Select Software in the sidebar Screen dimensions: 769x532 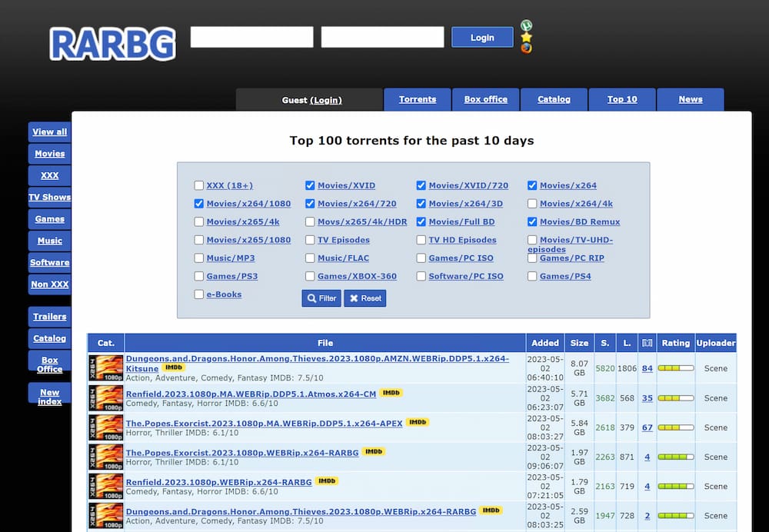pos(49,262)
